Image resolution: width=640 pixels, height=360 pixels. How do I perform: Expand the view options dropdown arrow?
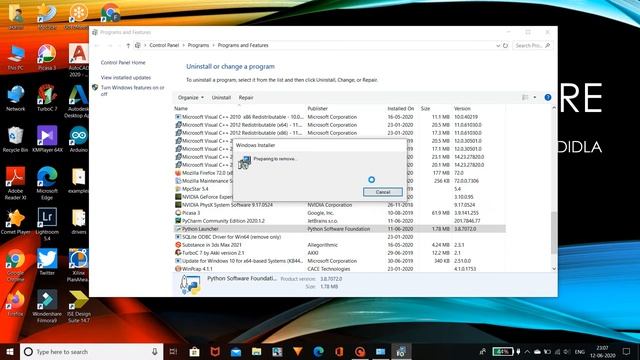coord(535,97)
